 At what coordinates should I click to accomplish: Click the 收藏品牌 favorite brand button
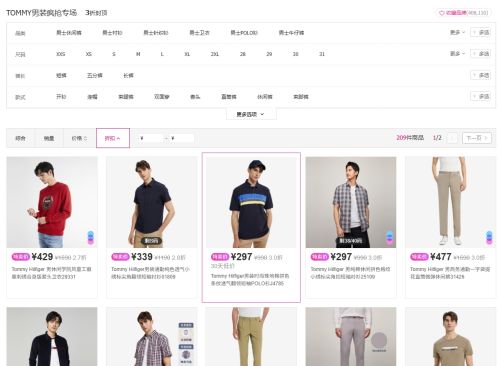(464, 13)
